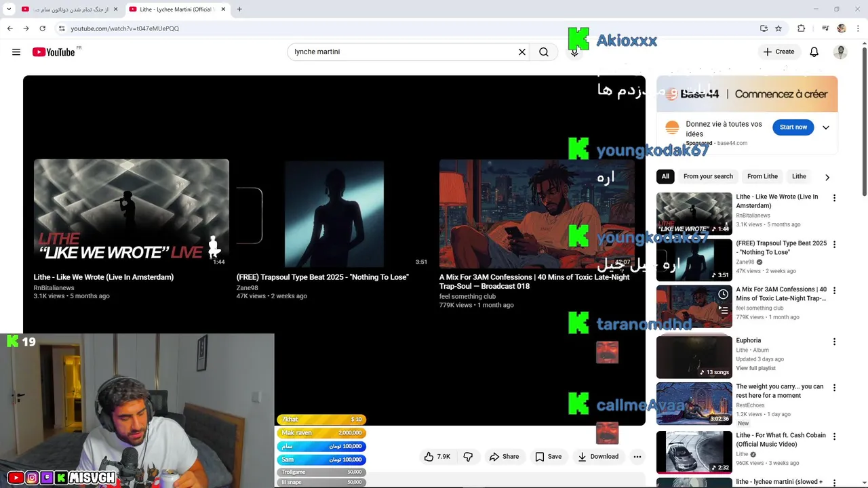
Task: Open the notifications bell
Action: 814,52
